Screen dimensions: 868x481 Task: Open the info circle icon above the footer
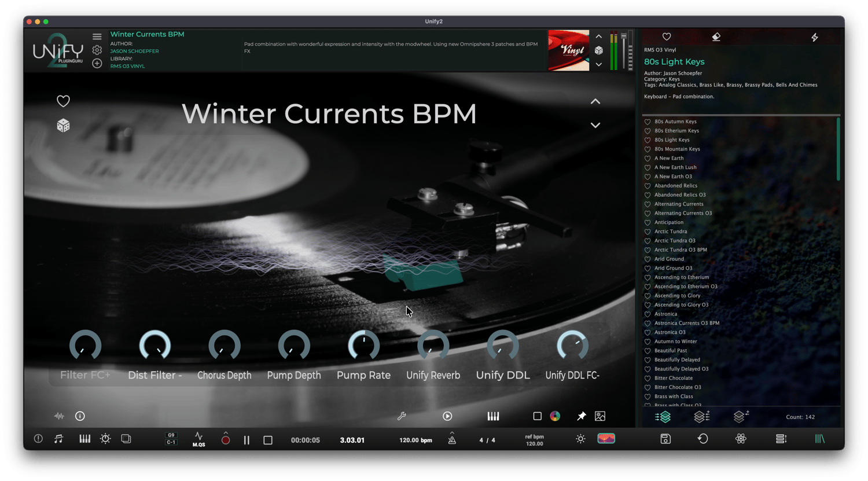click(80, 416)
